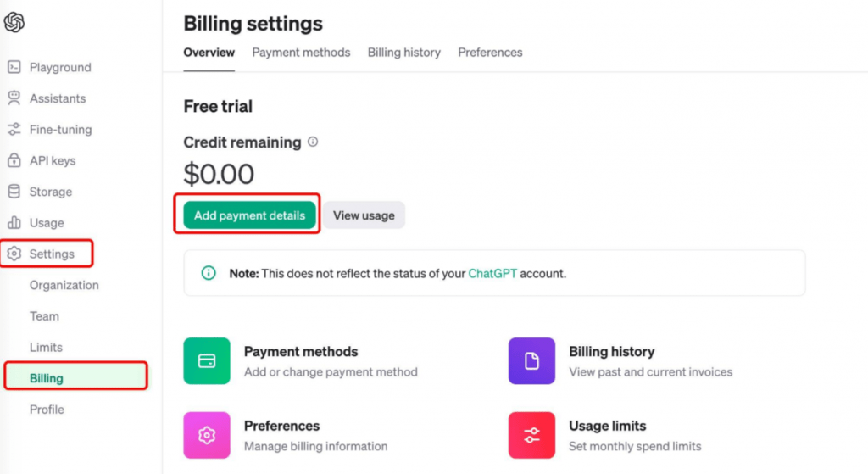This screenshot has width=868, height=474.
Task: Click the Fine-tuning sliders icon
Action: click(x=14, y=129)
